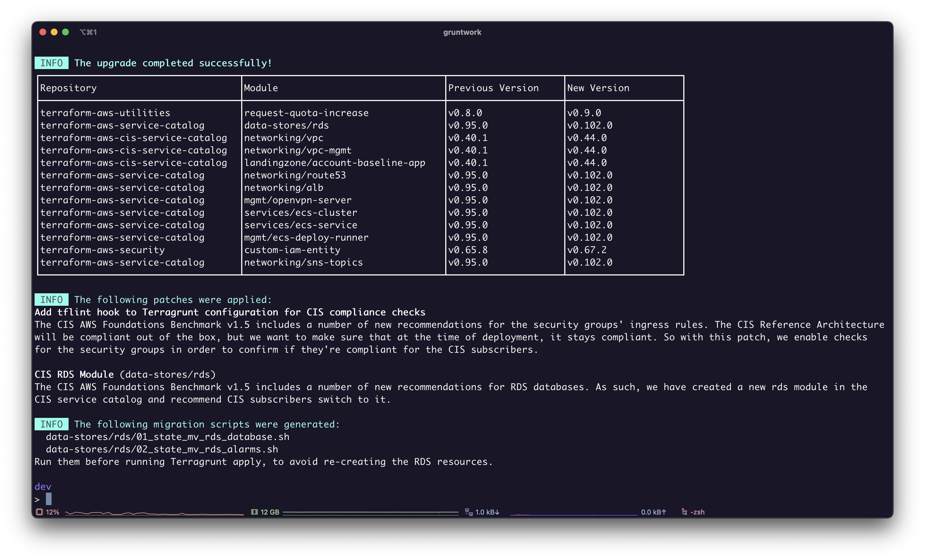Place cursor at the terminal prompt
This screenshot has height=560, width=925.
click(48, 499)
